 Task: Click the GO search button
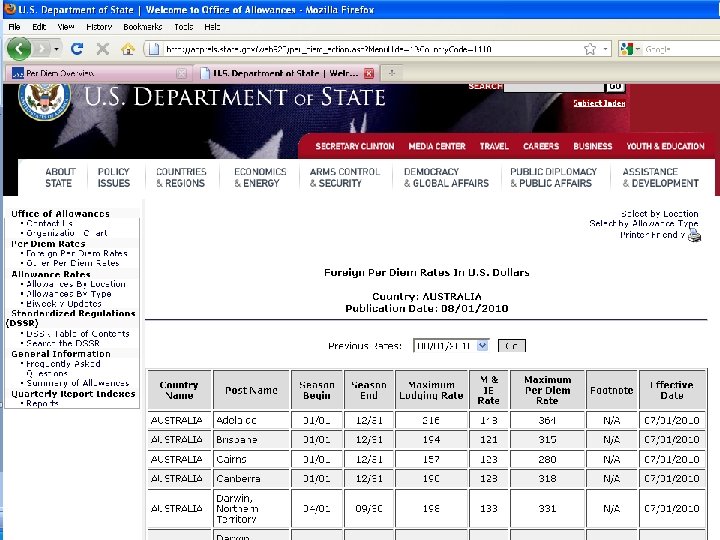point(615,86)
